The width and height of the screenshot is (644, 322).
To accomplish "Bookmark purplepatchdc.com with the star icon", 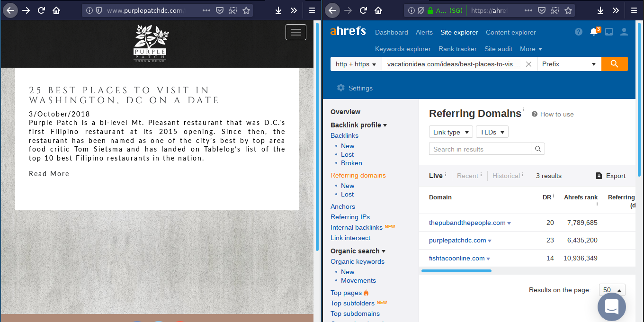I will coord(246,10).
